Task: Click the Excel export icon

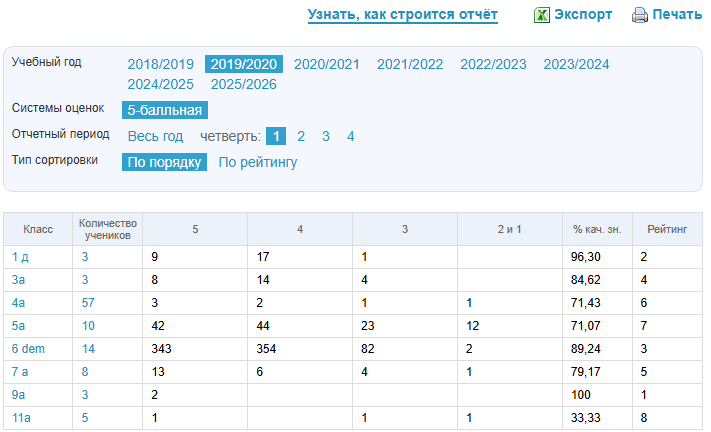Action: point(540,15)
